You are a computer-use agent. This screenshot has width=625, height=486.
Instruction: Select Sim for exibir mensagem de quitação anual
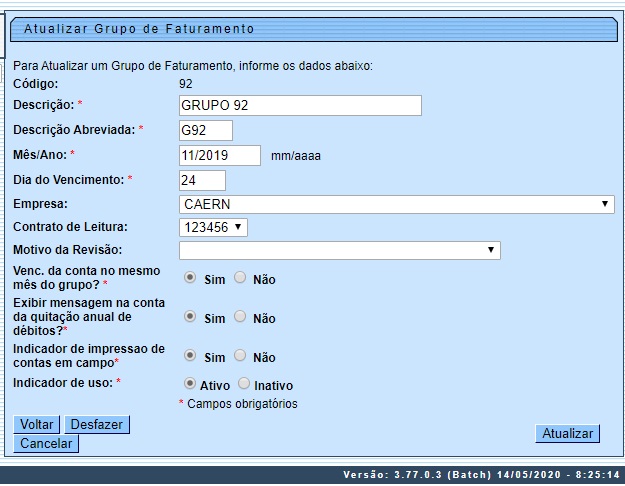click(x=190, y=317)
